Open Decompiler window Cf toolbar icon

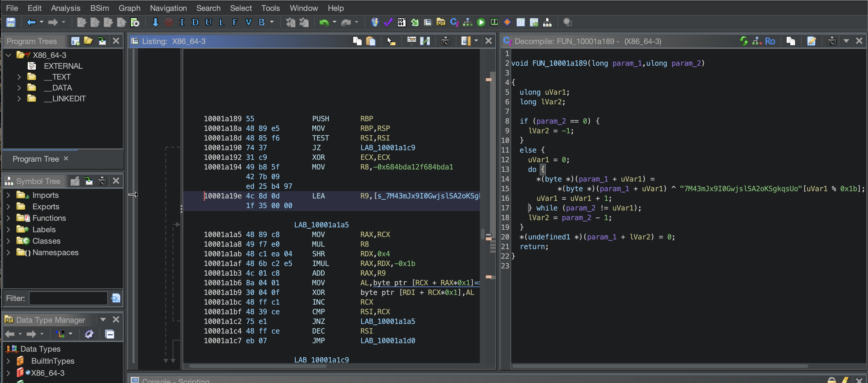[454, 23]
